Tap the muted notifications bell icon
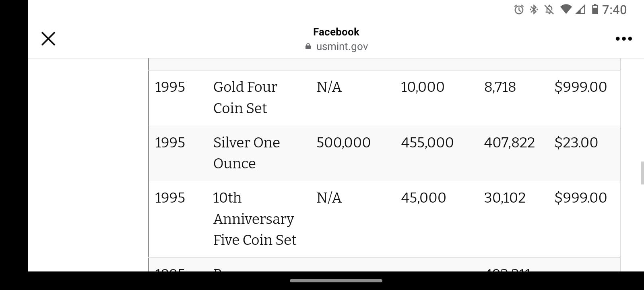644x290 pixels. click(x=549, y=9)
